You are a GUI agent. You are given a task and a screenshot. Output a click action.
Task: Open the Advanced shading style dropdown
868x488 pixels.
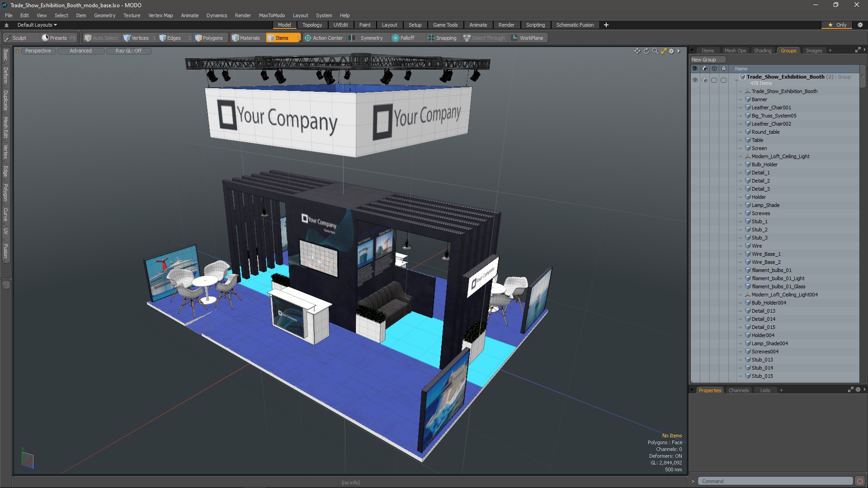tap(80, 51)
